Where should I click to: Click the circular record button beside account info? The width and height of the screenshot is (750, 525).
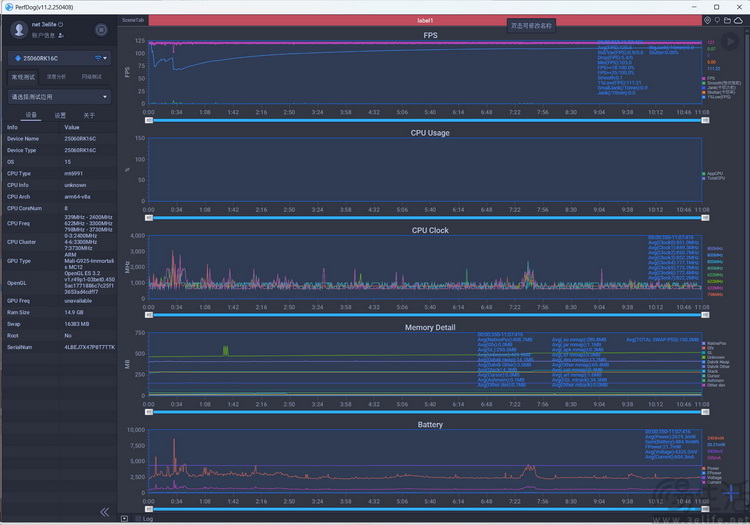click(x=101, y=30)
